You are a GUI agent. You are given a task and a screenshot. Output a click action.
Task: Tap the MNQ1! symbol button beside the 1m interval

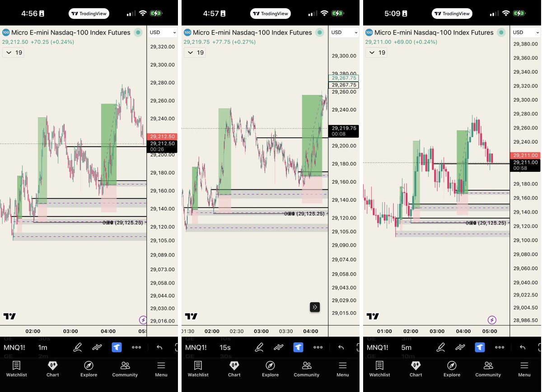pyautogui.click(x=14, y=347)
